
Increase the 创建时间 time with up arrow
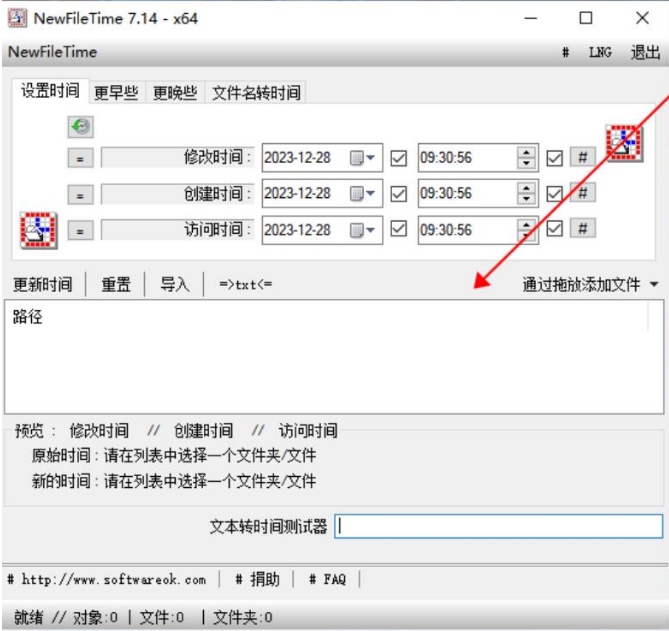tap(526, 188)
